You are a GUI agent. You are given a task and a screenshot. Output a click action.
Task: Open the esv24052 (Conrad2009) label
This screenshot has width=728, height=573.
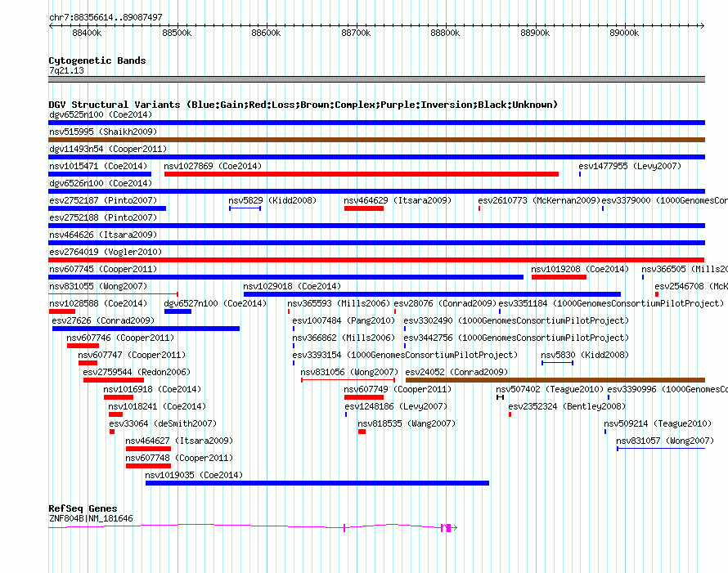pyautogui.click(x=457, y=372)
